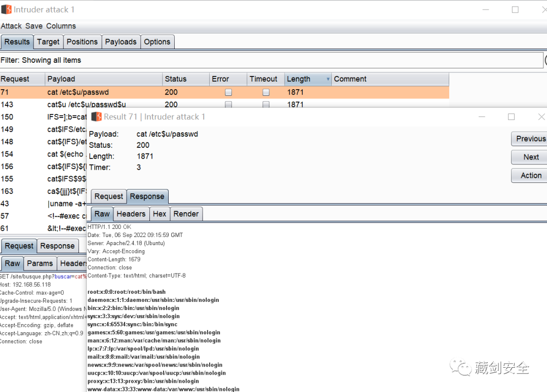This screenshot has width=547, height=392.
Task: Click the Content-Length: 1679 header line
Action: point(114,259)
